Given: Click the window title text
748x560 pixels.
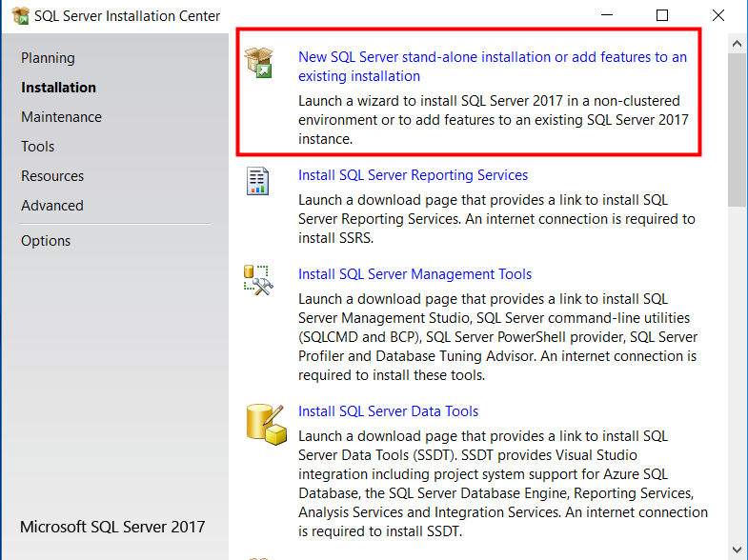Looking at the screenshot, I should (127, 16).
